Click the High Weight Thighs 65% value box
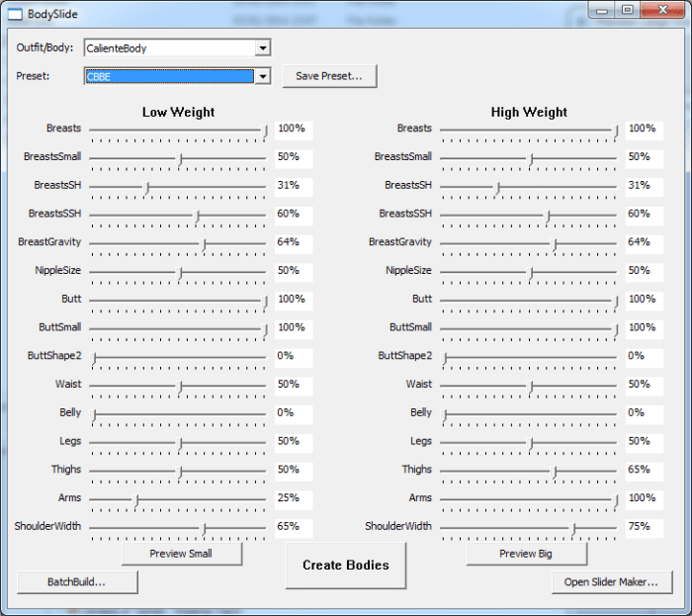This screenshot has height=616, width=692. pyautogui.click(x=645, y=472)
